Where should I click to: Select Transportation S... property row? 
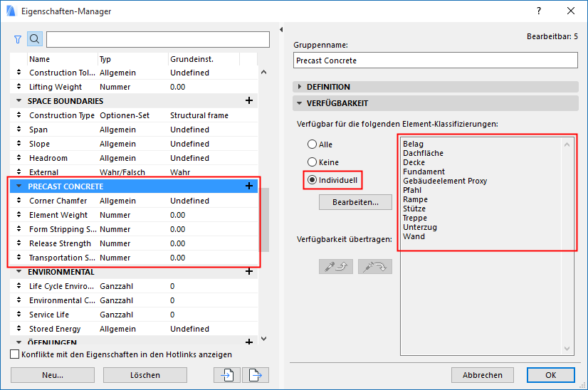(134, 258)
